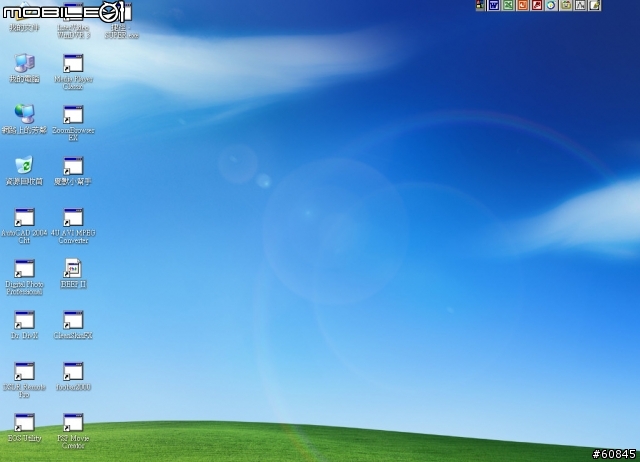Select the ZoomBrowser EX shortcut
The height and width of the screenshot is (462, 640).
pyautogui.click(x=73, y=115)
